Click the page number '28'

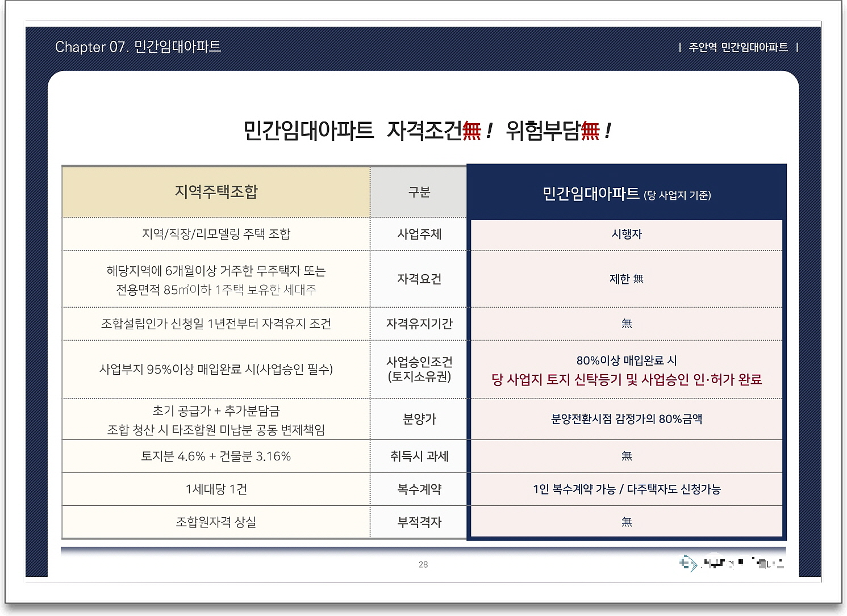point(423,564)
